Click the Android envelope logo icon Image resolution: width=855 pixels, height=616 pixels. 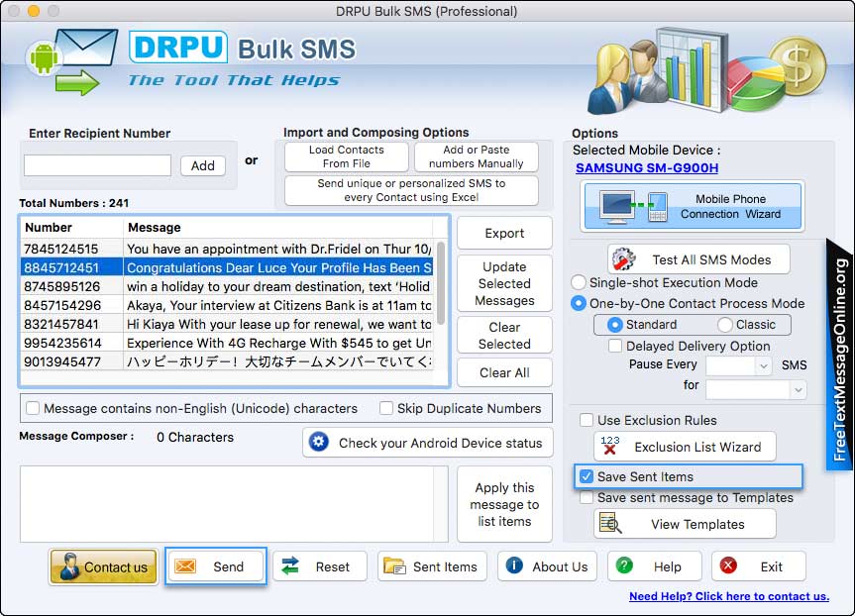tap(71, 61)
